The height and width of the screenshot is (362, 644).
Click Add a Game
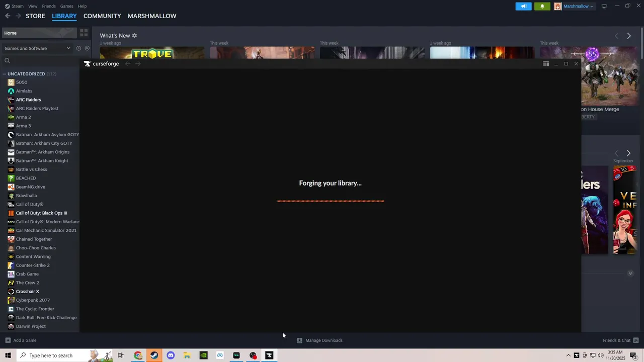tap(21, 340)
